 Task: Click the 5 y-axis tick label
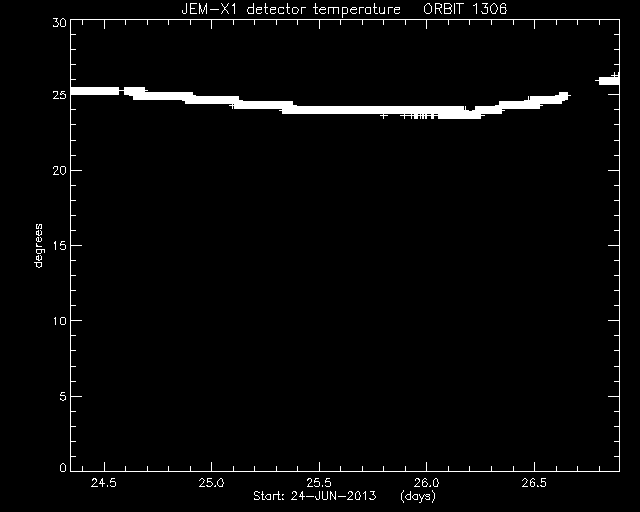point(62,396)
